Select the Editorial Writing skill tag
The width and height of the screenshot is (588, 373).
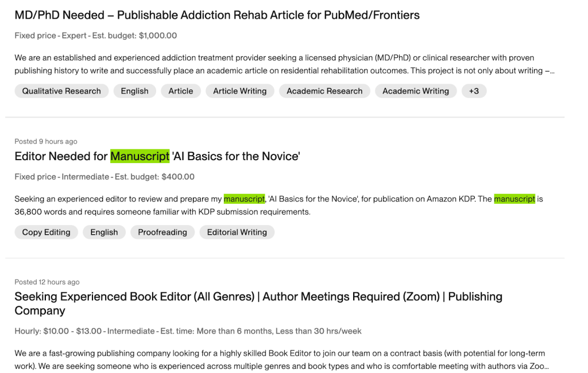tap(237, 232)
